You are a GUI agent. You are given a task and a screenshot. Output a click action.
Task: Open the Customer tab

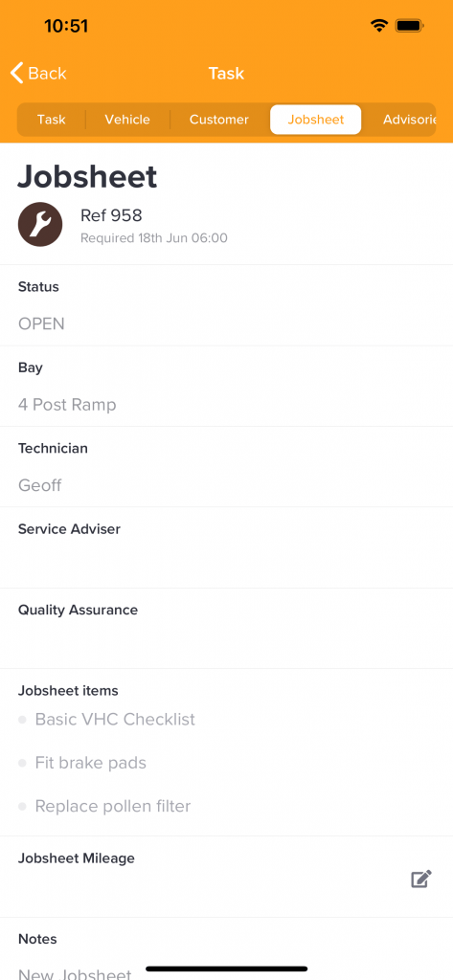pyautogui.click(x=219, y=120)
